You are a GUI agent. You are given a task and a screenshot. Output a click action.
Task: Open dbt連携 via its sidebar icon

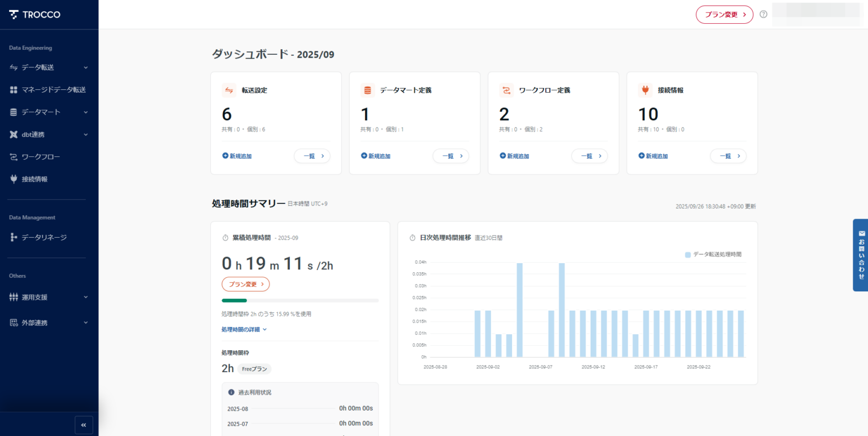click(14, 134)
